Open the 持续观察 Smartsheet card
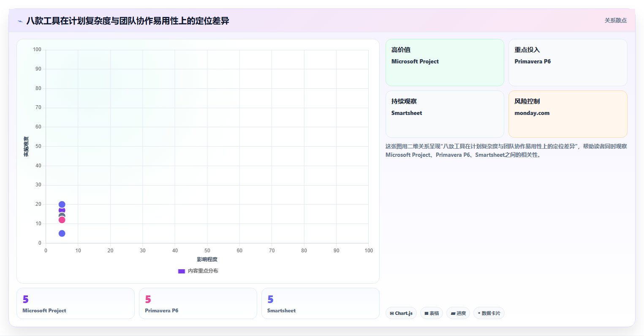Image resolution: width=644 pixels, height=336 pixels. click(445, 114)
